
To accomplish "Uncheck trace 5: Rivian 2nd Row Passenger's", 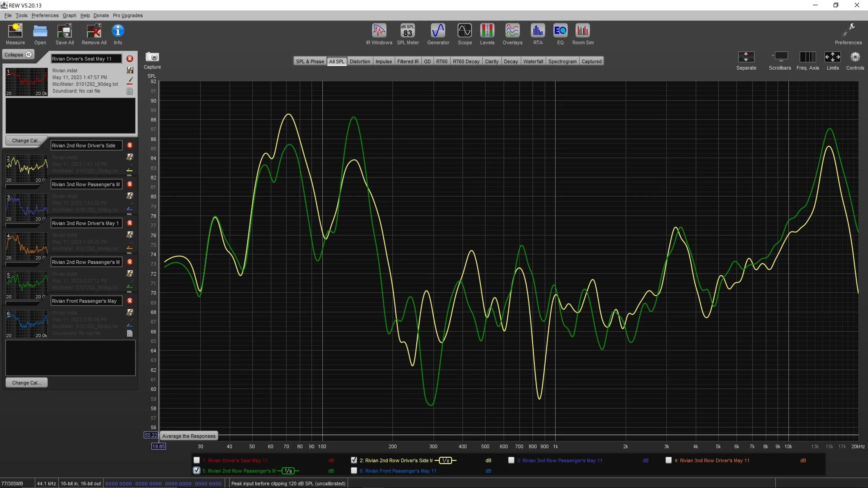I will tap(197, 470).
